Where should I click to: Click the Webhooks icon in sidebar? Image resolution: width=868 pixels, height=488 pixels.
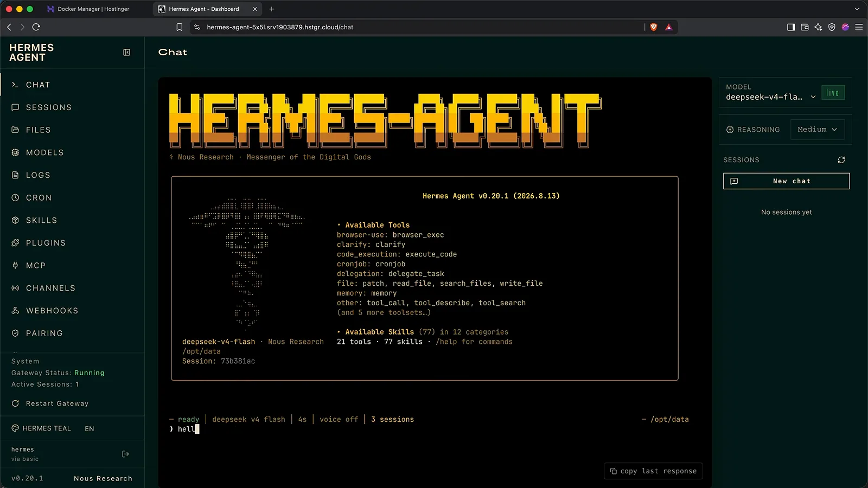(x=15, y=311)
